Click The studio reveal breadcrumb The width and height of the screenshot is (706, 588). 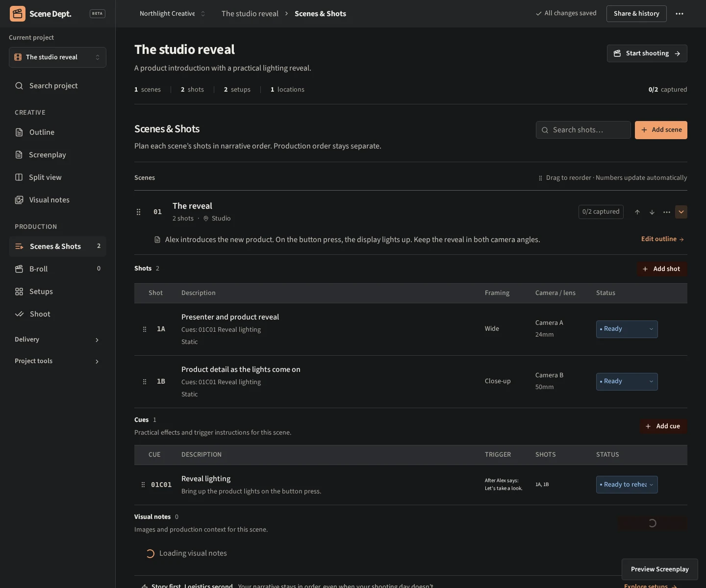click(x=250, y=14)
